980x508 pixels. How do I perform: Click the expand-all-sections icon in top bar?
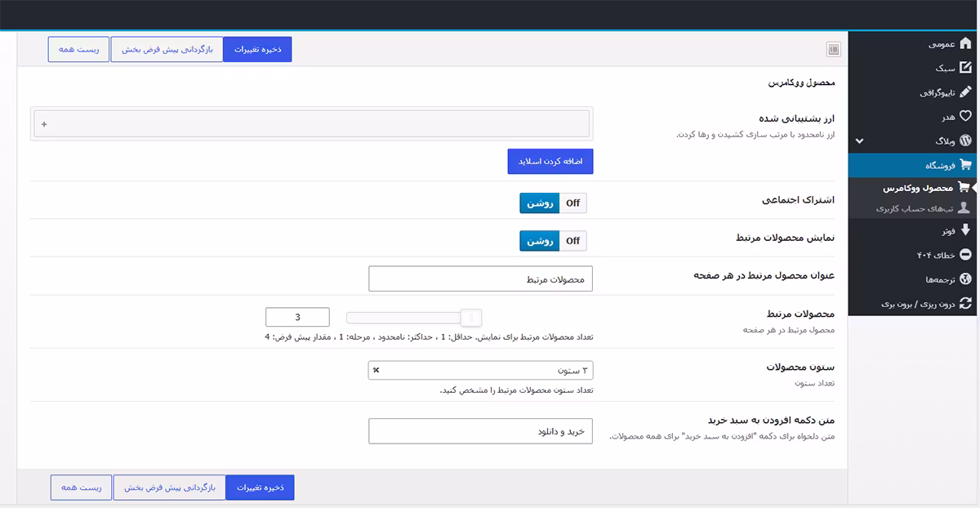(833, 50)
